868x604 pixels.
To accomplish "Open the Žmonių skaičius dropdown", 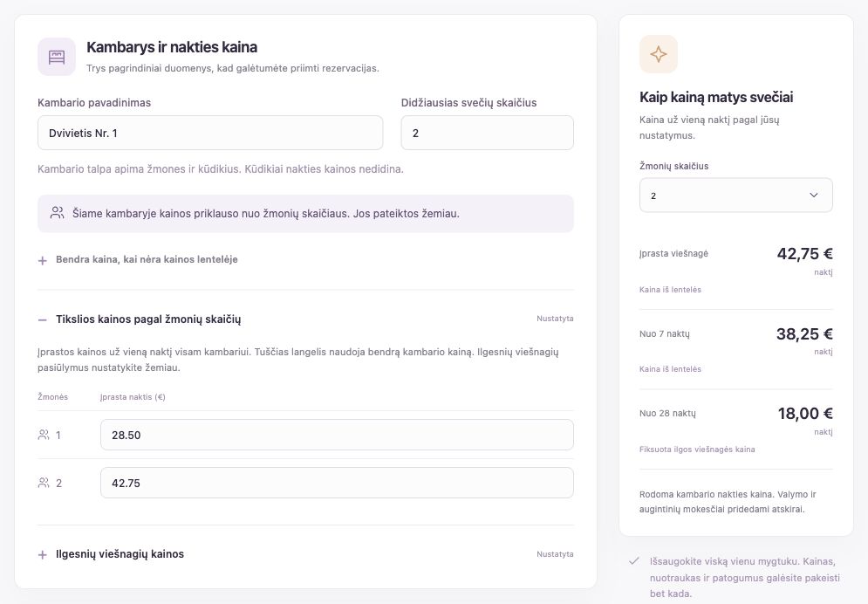I will [x=735, y=196].
